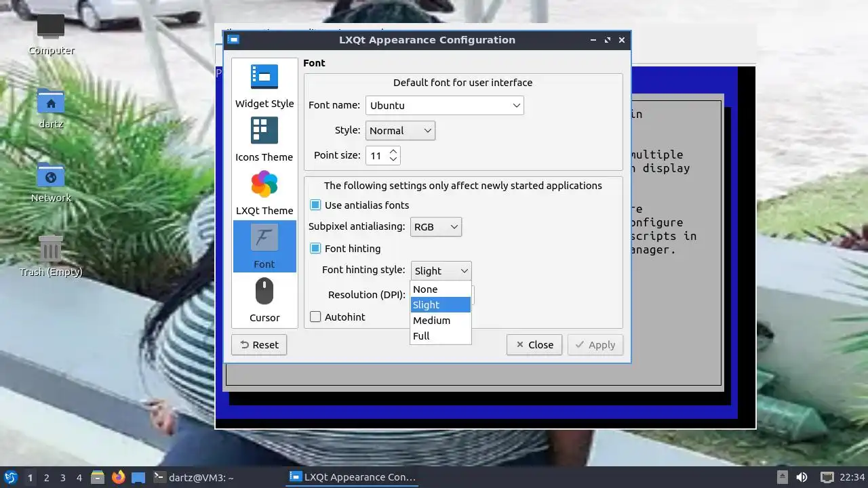Increase point size with up arrow
868x488 pixels.
click(x=393, y=150)
